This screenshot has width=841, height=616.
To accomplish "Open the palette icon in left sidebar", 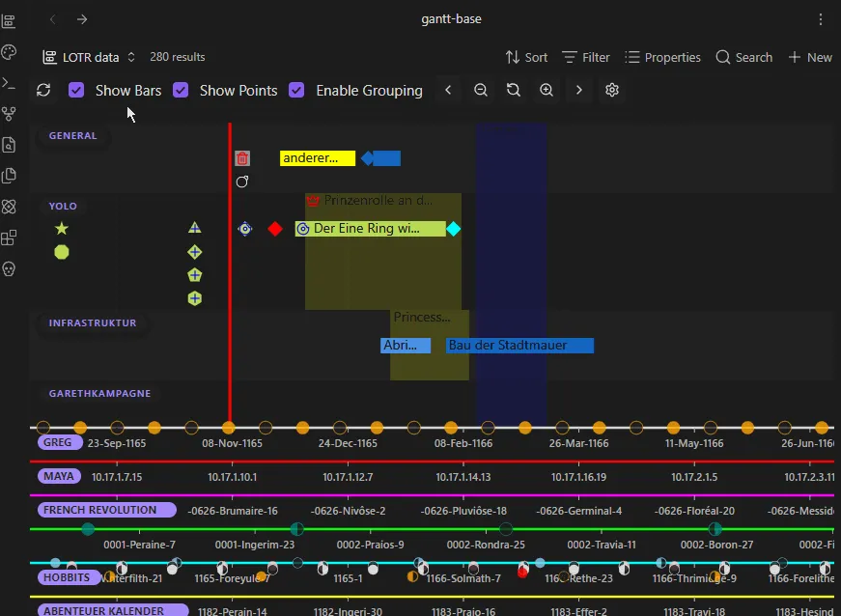I will click(9, 52).
